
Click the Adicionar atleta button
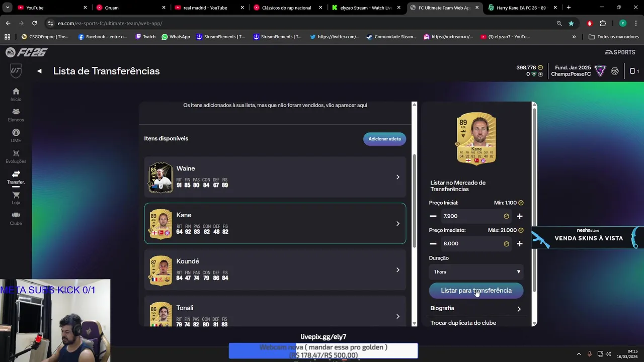click(384, 139)
